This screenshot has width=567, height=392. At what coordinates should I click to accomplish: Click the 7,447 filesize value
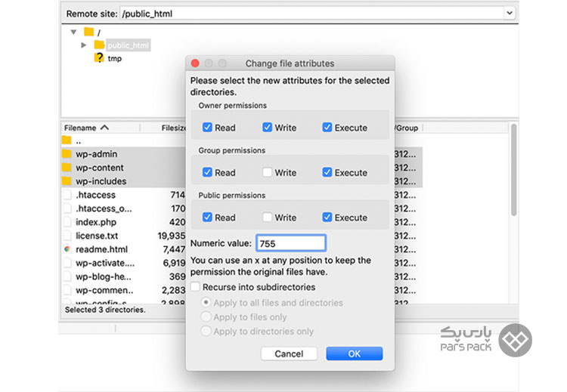coord(174,249)
